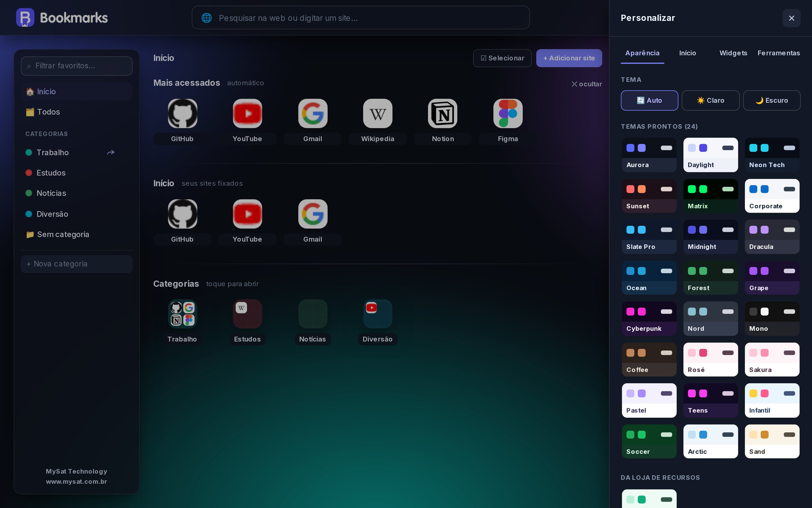The width and height of the screenshot is (812, 508).
Task: Apply the Corporate theme preset
Action: 772,196
